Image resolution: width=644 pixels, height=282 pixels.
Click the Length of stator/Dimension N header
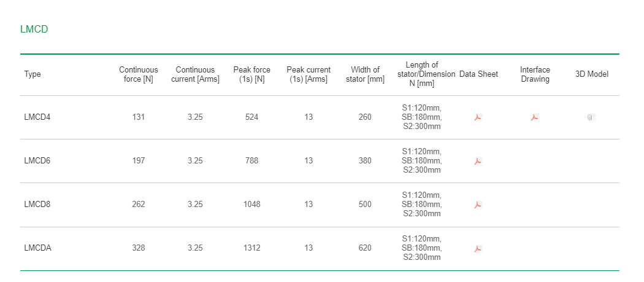[x=422, y=74]
